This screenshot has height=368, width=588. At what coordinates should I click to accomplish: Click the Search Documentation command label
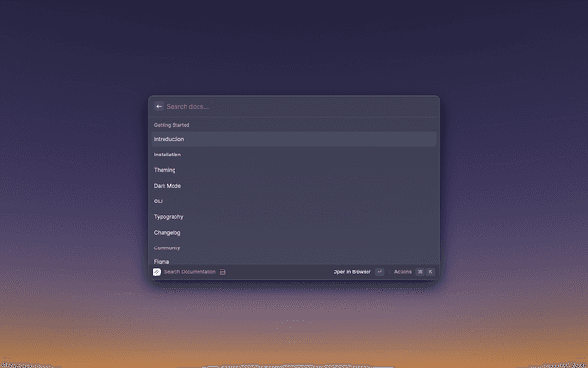tap(189, 272)
